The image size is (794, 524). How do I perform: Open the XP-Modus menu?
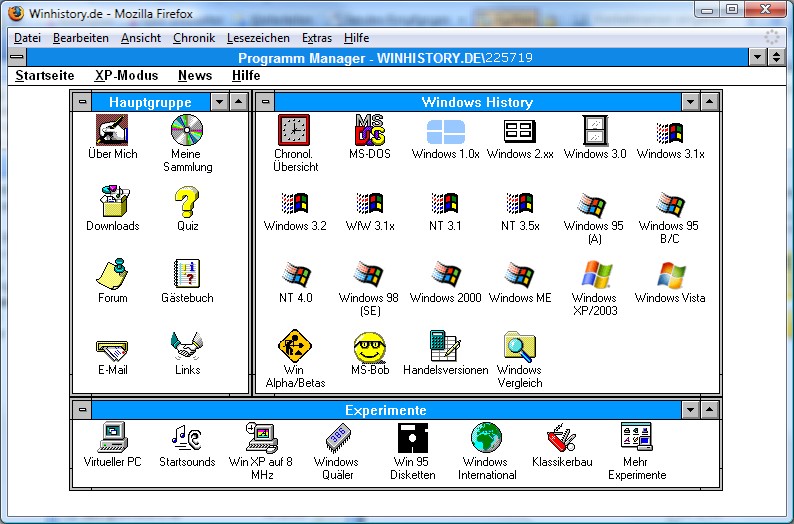[x=126, y=75]
